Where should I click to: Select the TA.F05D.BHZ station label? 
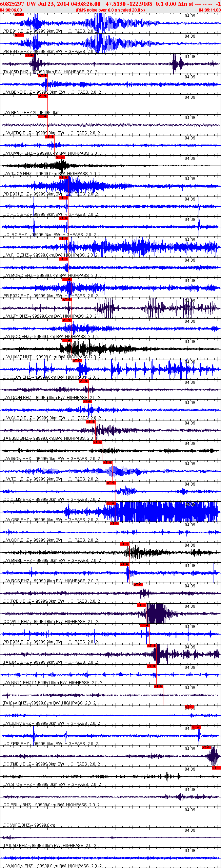[51, 438]
